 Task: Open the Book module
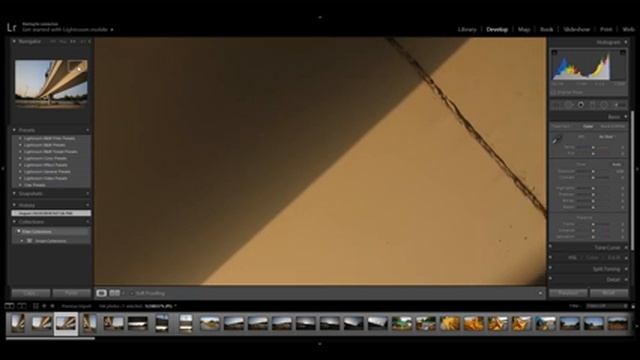[547, 29]
